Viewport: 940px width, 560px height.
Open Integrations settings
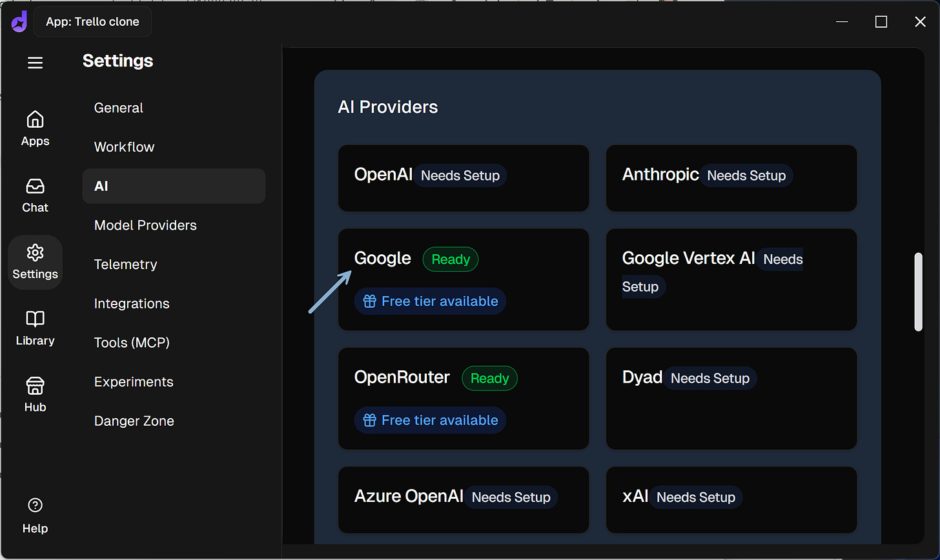click(x=131, y=303)
